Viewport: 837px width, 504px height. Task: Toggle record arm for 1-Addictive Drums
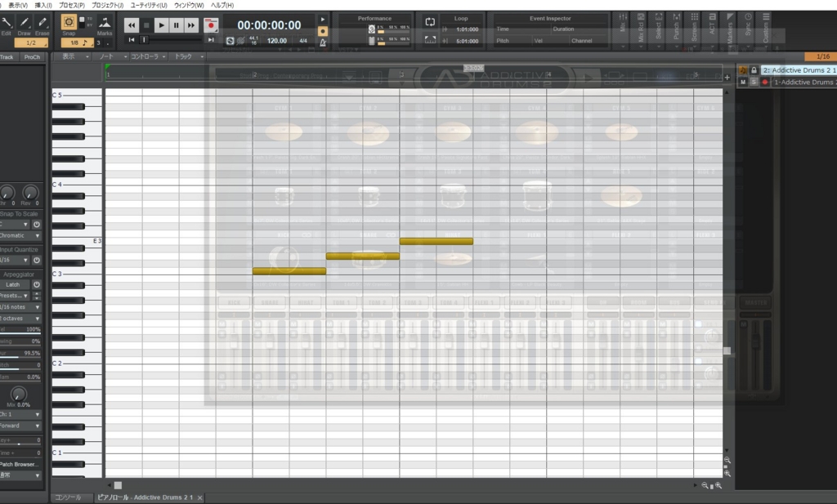(x=765, y=83)
